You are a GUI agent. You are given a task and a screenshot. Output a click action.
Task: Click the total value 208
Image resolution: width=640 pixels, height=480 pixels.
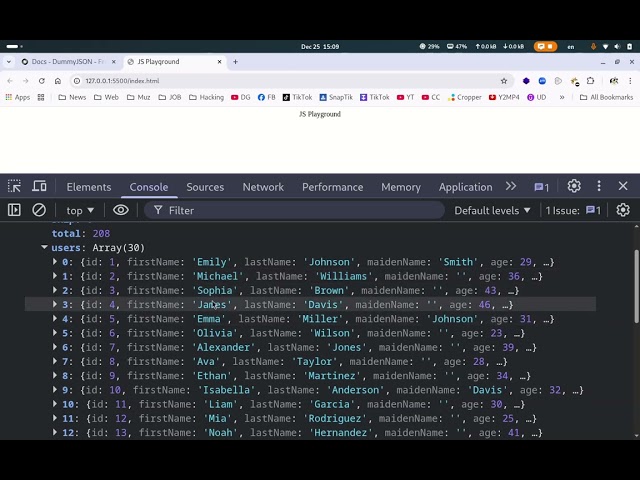101,233
